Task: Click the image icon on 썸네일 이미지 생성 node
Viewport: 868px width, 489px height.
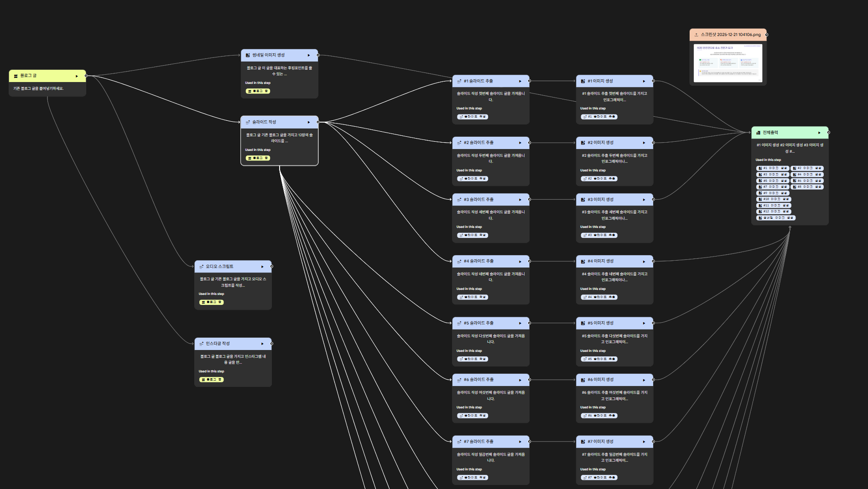Action: [x=248, y=55]
